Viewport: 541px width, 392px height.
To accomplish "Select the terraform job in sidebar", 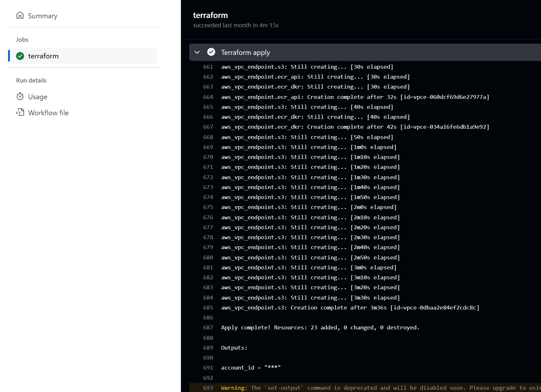I will 43,56.
